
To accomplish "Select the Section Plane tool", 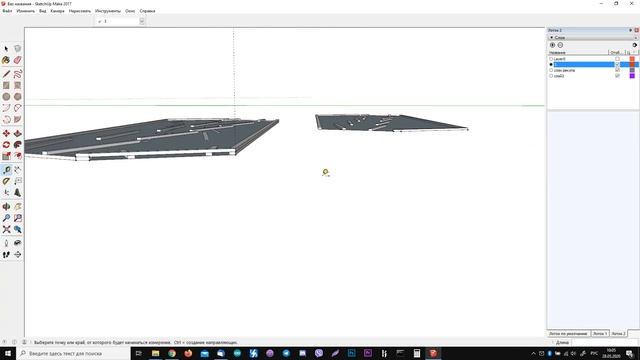I will [18, 254].
